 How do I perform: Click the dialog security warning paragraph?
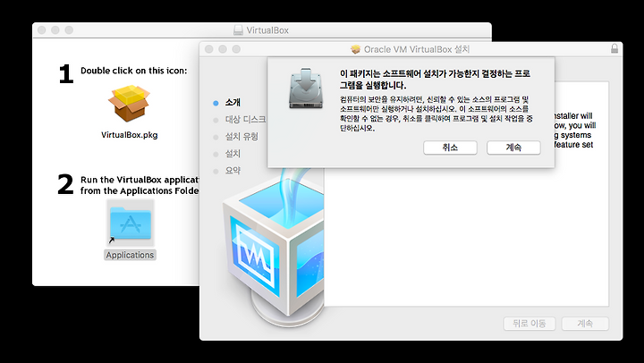coord(436,114)
